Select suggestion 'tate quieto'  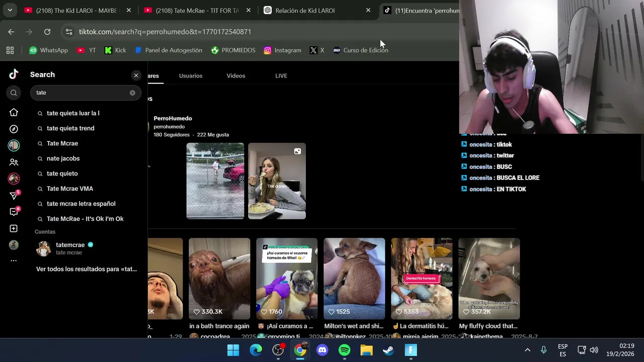pos(62,173)
